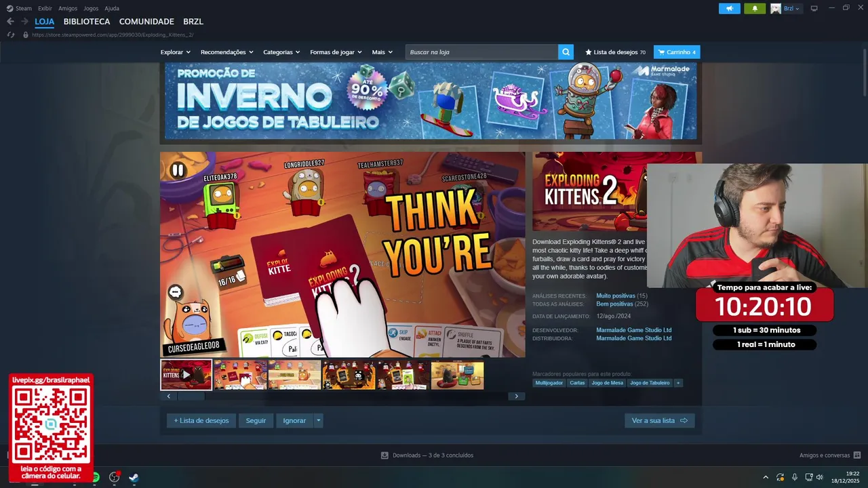Open the Bem positivas all reviews link

614,304
